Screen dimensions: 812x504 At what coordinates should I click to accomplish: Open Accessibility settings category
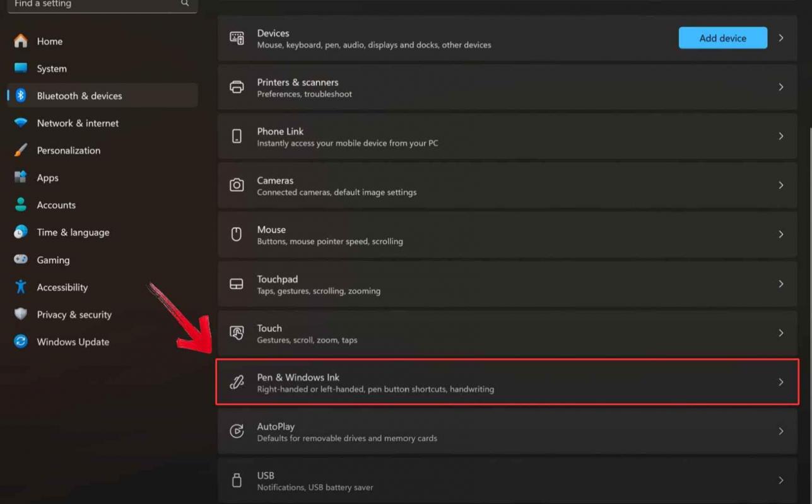click(x=102, y=287)
